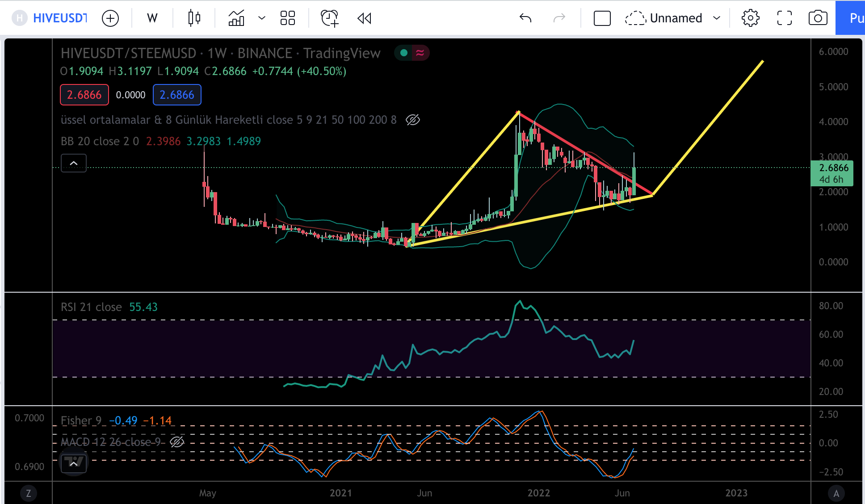Open the HIVEUSDT symbol search
The width and height of the screenshot is (865, 504).
tap(60, 18)
